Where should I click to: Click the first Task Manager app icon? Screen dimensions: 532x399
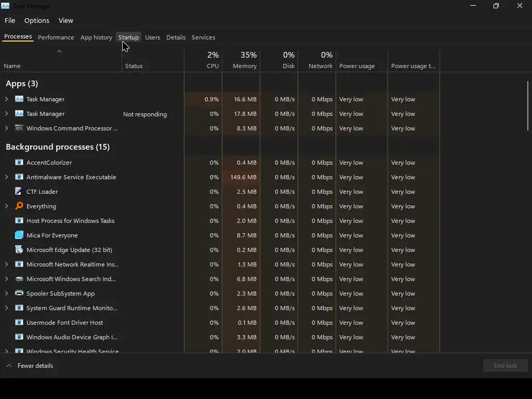(x=19, y=99)
